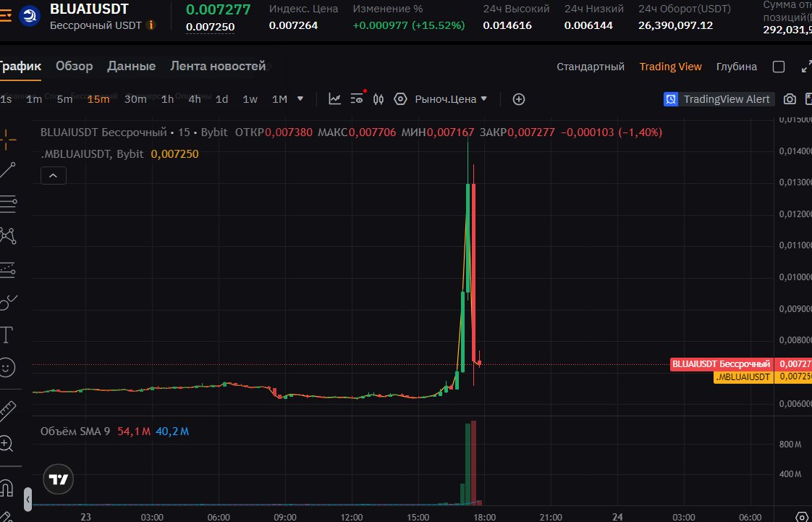Select the pattern drawing tool
The width and height of the screenshot is (812, 522).
coord(8,236)
